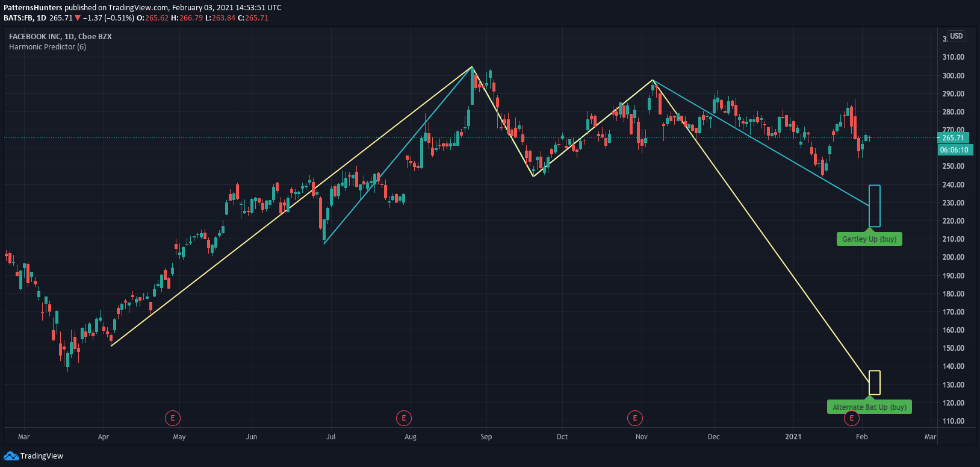Click the TradingView cloud logo

pyautogui.click(x=11, y=456)
